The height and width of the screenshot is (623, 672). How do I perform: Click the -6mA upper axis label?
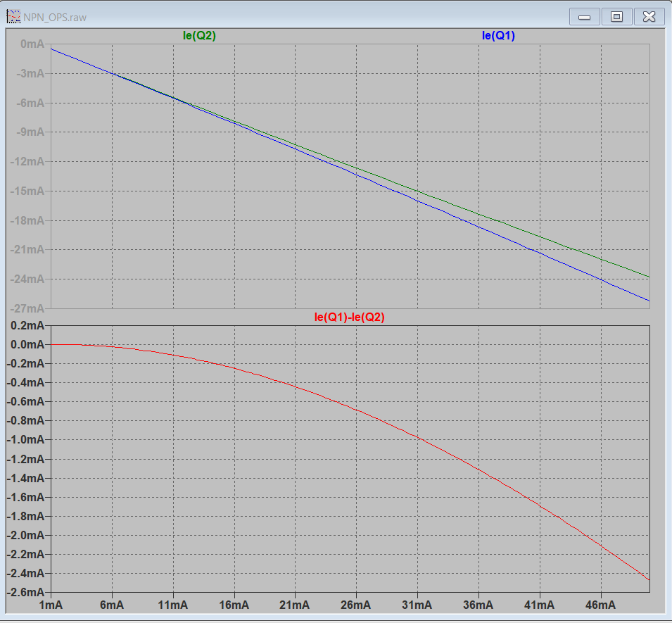[x=30, y=103]
